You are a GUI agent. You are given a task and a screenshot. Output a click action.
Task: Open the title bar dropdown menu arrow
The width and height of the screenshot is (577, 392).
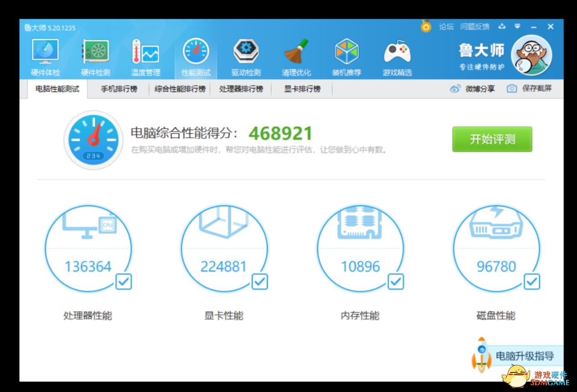(x=517, y=26)
